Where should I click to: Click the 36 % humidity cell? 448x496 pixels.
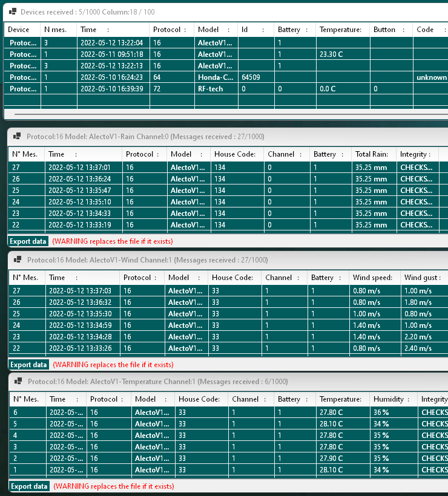point(394,413)
